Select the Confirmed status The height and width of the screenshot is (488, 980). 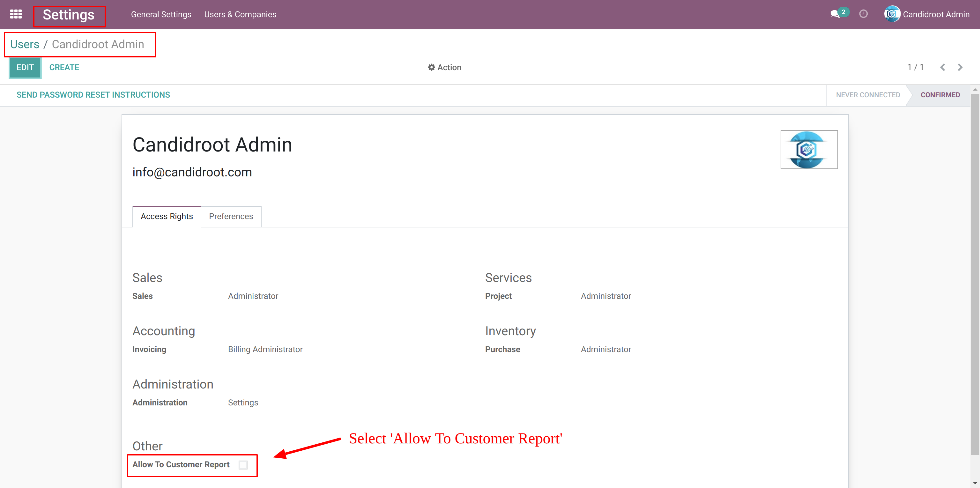point(940,95)
